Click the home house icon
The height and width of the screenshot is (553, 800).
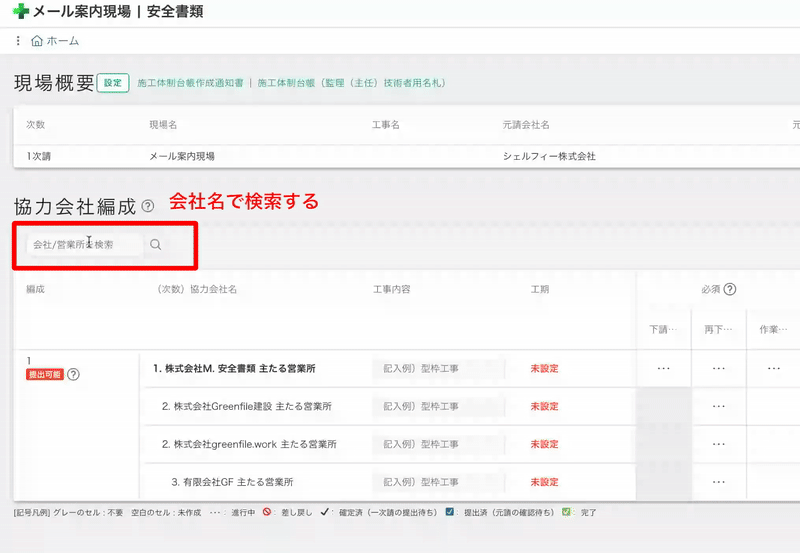37,41
